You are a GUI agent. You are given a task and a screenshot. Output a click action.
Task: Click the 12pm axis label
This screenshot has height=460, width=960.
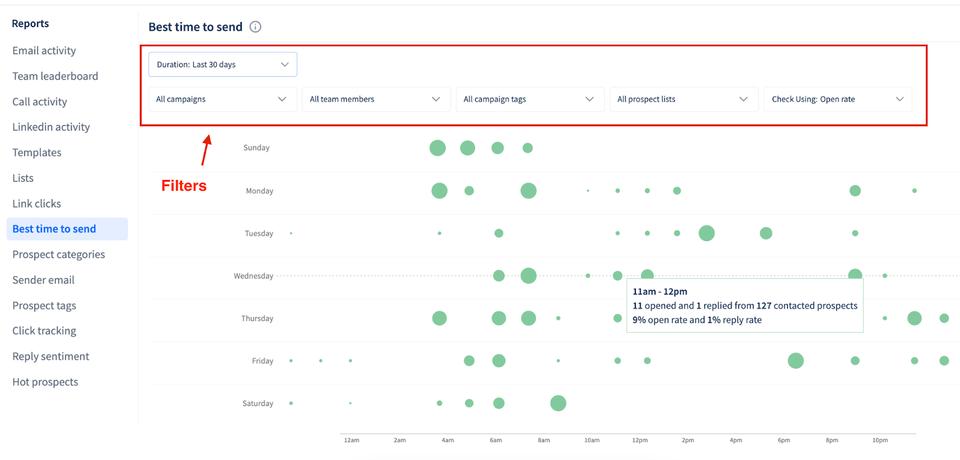click(640, 440)
